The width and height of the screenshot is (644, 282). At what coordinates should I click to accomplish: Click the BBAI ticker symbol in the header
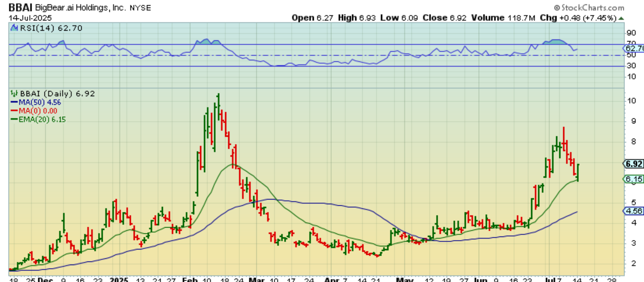pyautogui.click(x=20, y=8)
